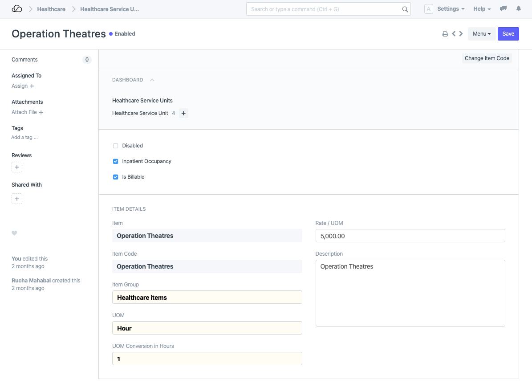532x392 pixels.
Task: Collapse the Dashboard section
Action: tap(152, 80)
